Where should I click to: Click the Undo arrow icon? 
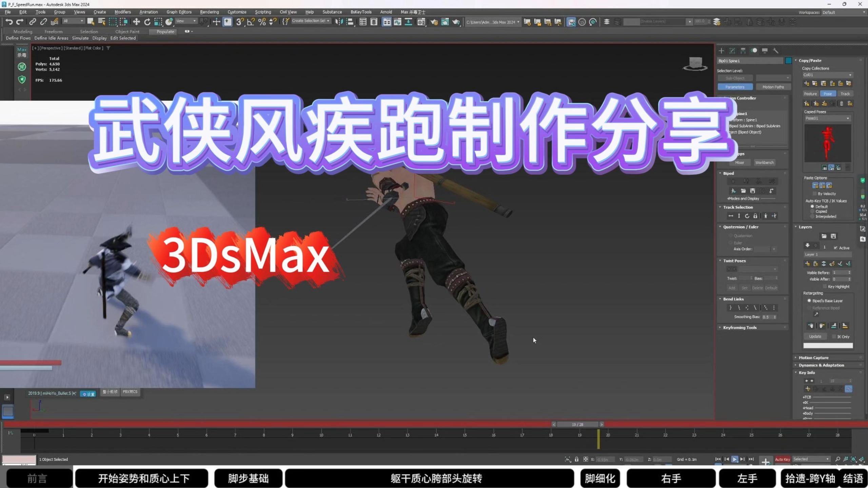[x=9, y=22]
